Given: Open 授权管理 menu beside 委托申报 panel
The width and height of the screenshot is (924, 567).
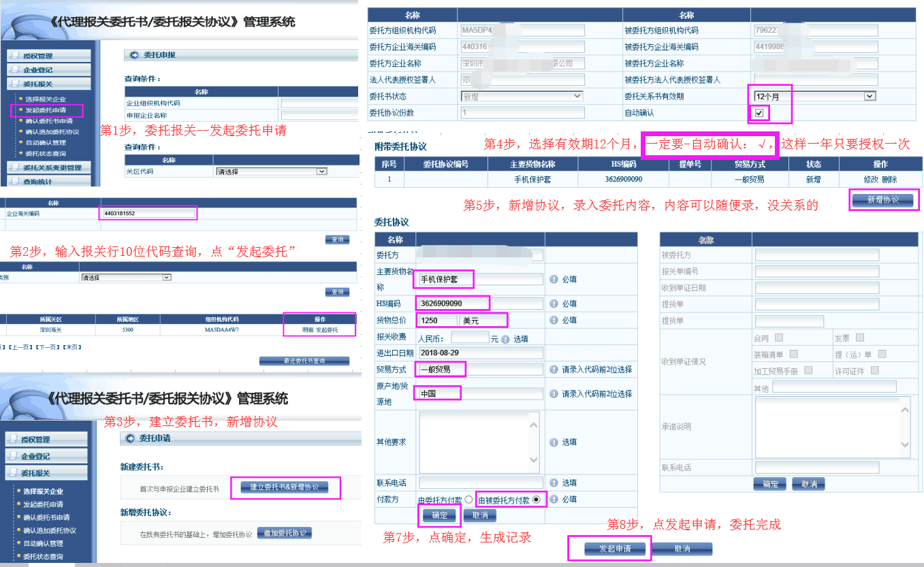Looking at the screenshot, I should [48, 56].
